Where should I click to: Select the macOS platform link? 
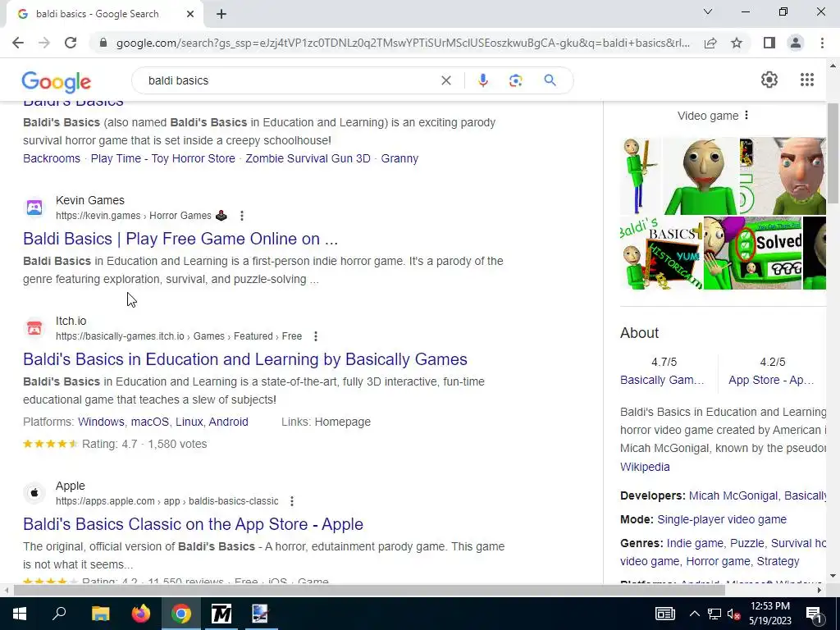click(x=150, y=422)
